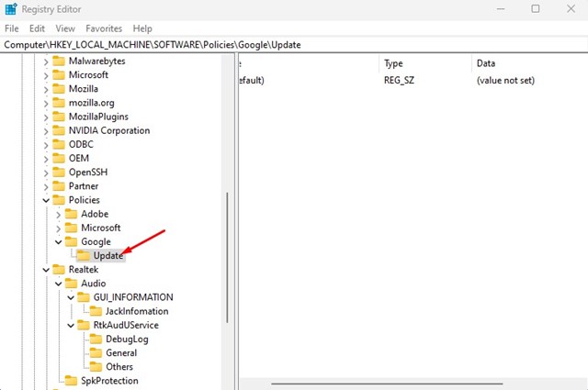Open the Edit menu

click(x=37, y=28)
